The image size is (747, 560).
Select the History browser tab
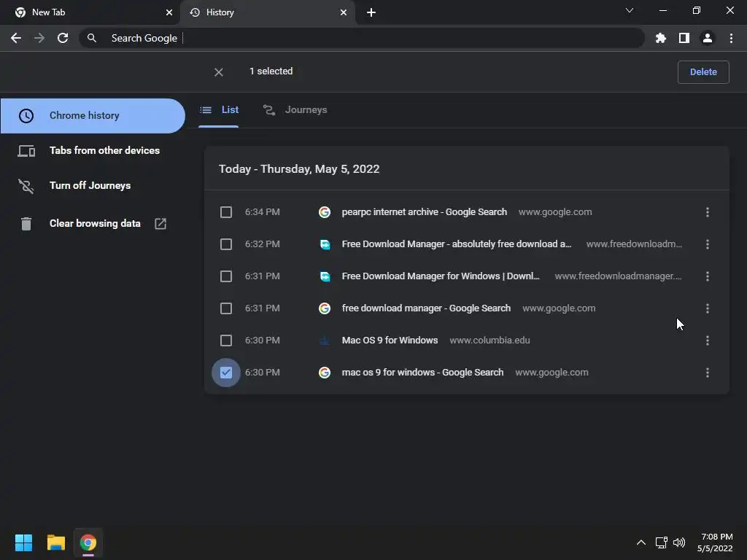coord(268,12)
